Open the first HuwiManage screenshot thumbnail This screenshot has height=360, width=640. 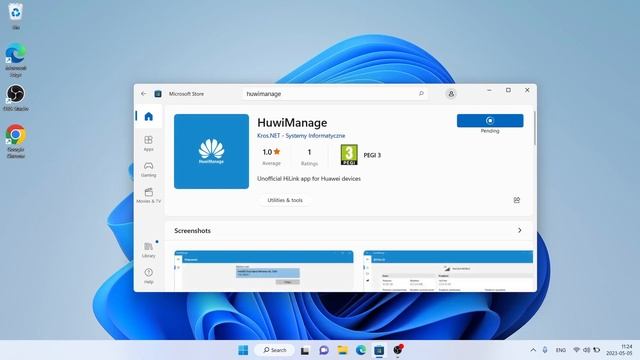[264, 271]
